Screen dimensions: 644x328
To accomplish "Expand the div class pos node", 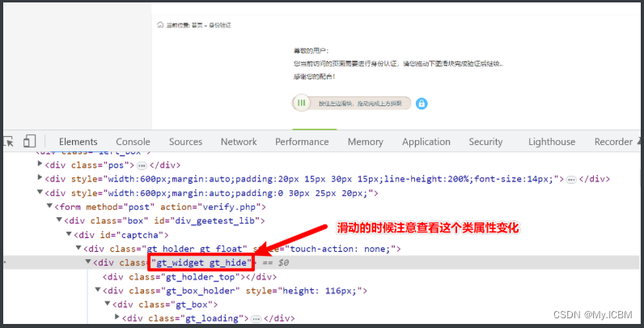I will pos(40,164).
